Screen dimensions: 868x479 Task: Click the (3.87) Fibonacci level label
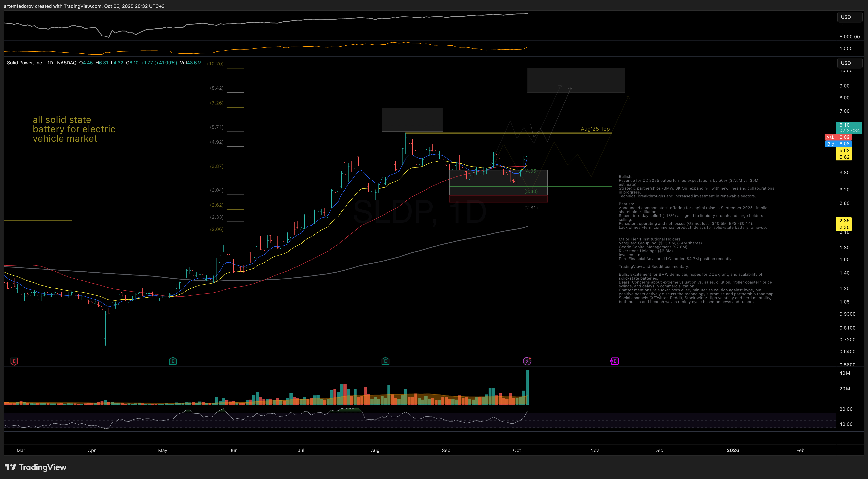[217, 166]
